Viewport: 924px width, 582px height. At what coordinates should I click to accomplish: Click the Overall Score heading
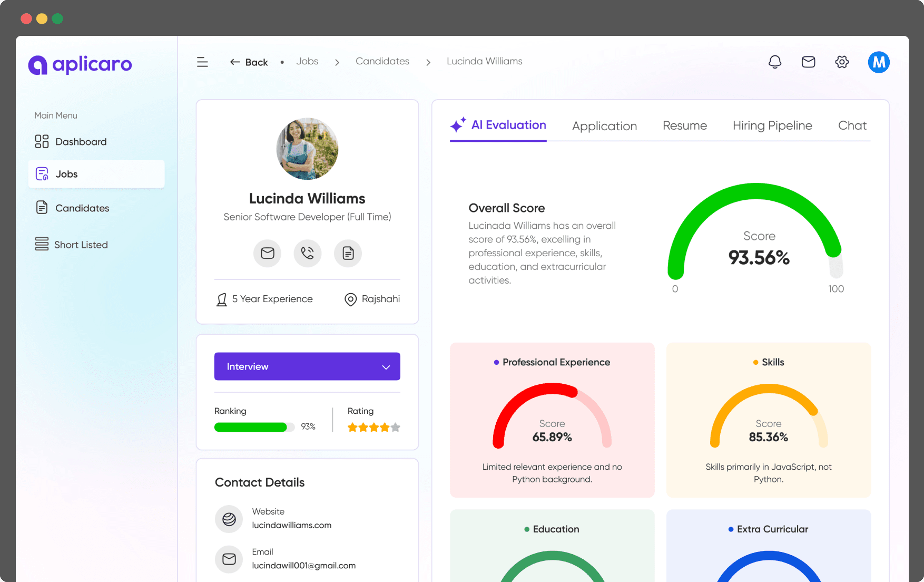[x=507, y=208]
